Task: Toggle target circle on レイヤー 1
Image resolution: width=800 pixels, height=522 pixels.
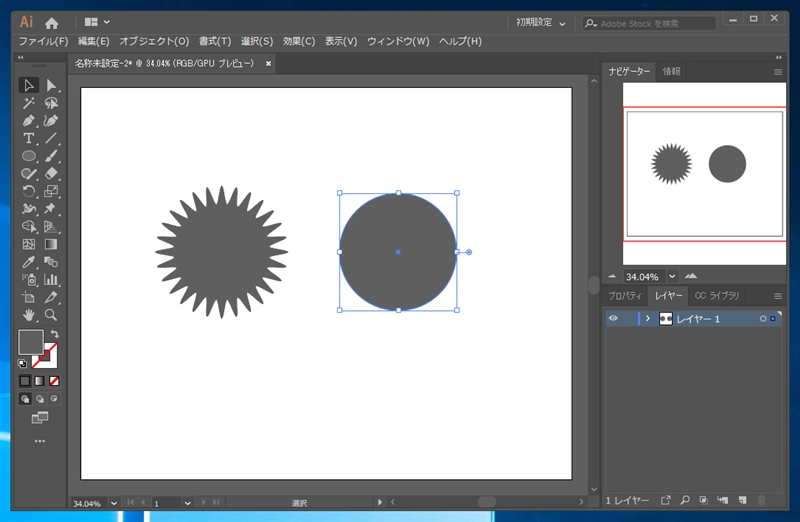Action: point(763,318)
